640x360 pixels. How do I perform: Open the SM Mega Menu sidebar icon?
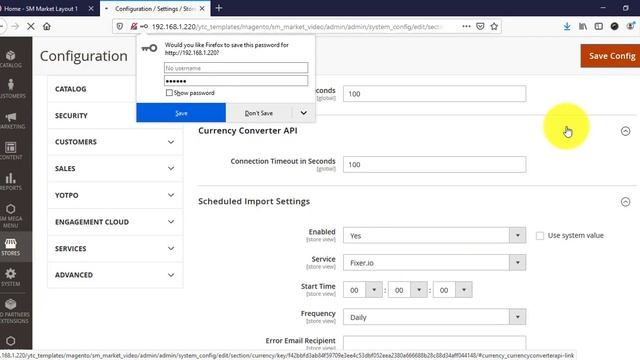(x=11, y=216)
